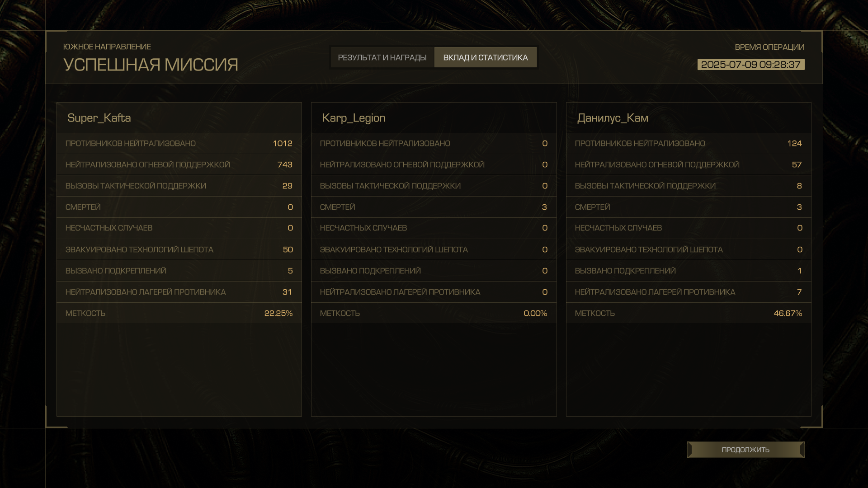The height and width of the screenshot is (488, 868).
Task: Click Super_Kafta's tactical support calls value 29
Action: click(288, 186)
